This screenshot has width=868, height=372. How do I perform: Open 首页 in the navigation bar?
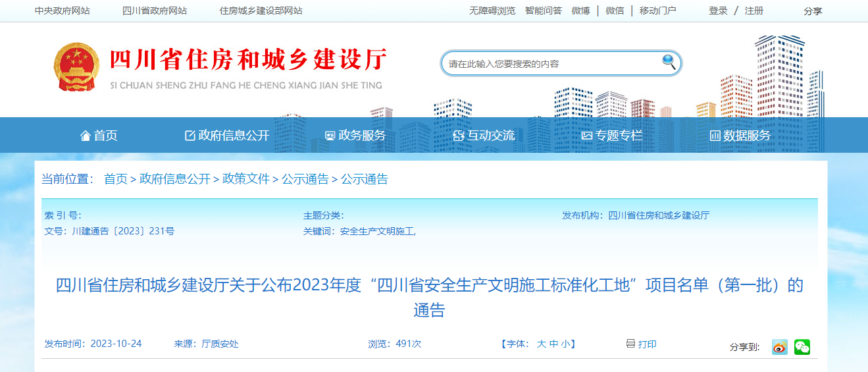(x=105, y=136)
